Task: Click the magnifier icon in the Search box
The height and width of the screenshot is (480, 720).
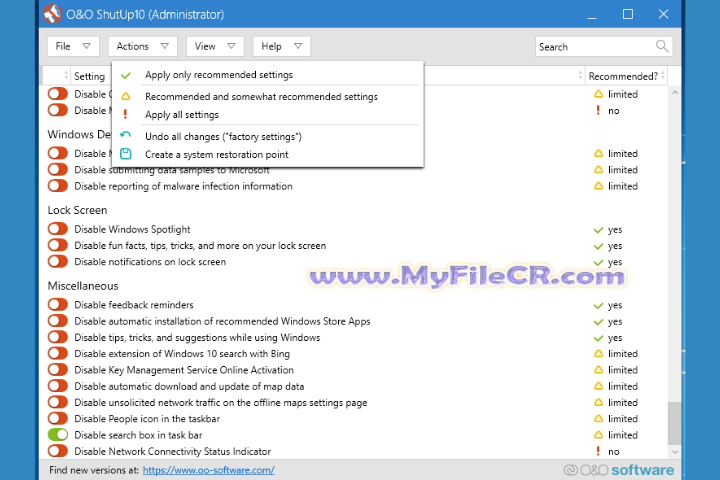Action: point(662,46)
